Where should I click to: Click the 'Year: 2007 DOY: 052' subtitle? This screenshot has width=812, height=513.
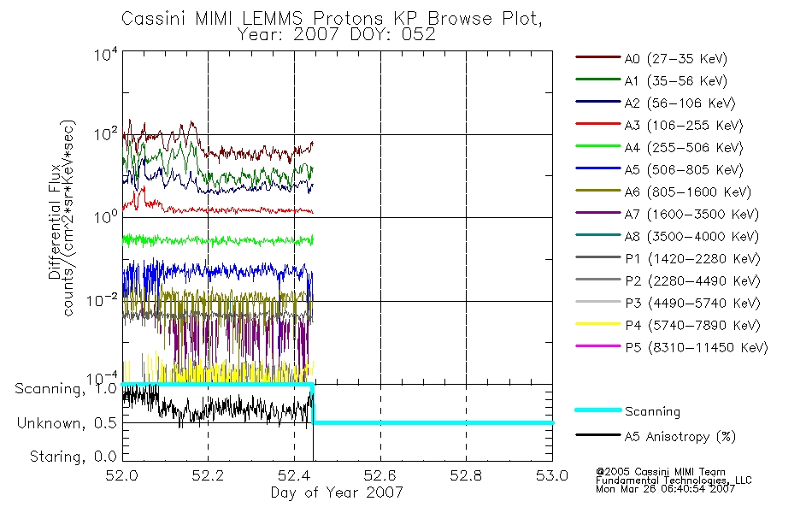(x=336, y=35)
